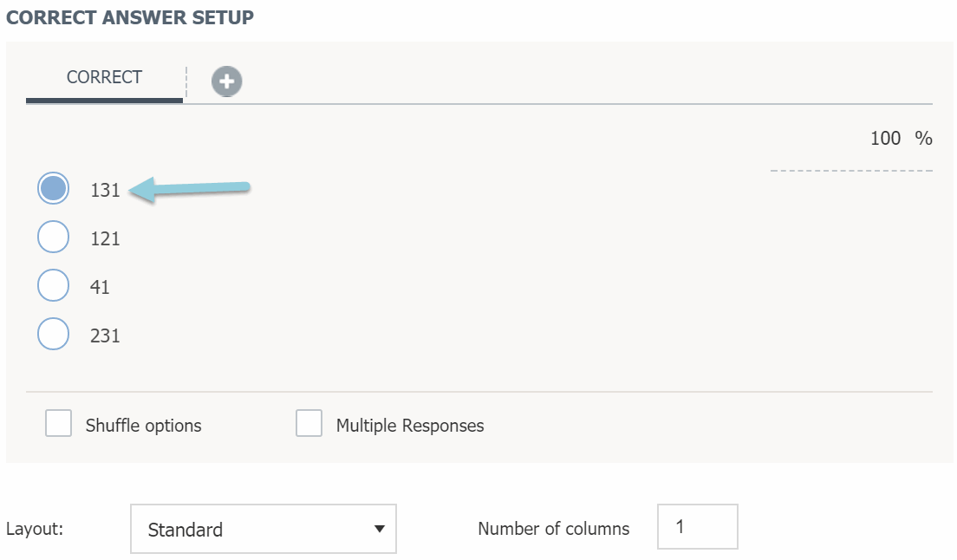Image resolution: width=957 pixels, height=560 pixels.
Task: Click the Layout label text
Action: (35, 529)
